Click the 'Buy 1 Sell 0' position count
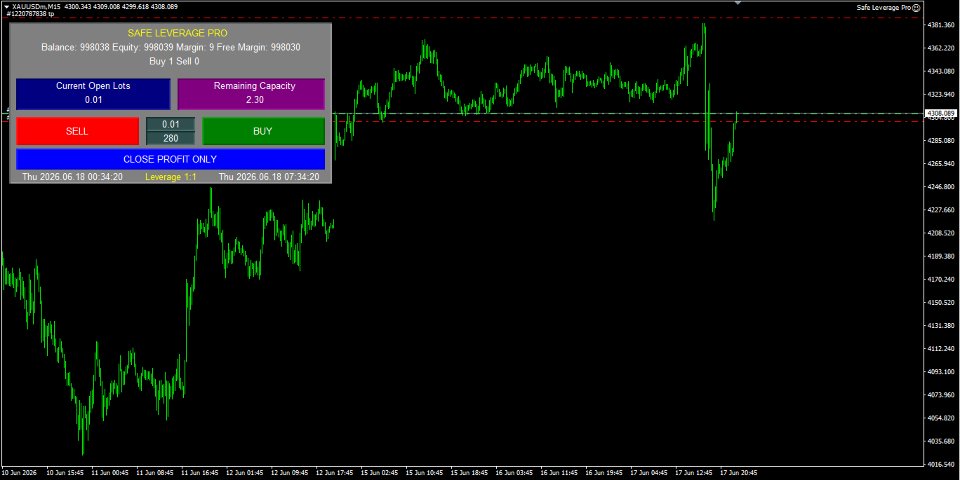960x480 pixels. point(174,61)
